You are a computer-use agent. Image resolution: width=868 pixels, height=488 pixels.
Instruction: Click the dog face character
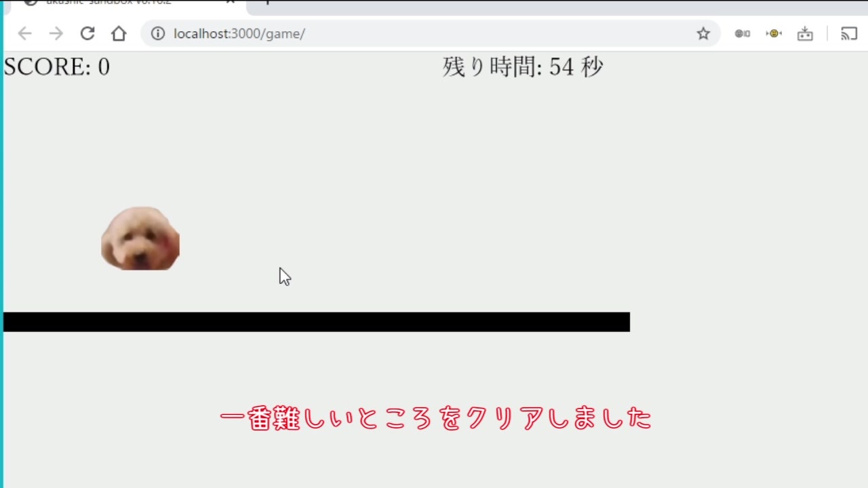(x=140, y=239)
